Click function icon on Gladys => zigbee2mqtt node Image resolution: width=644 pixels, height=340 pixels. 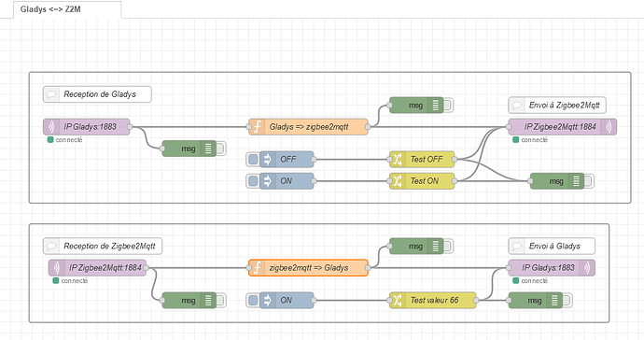tap(257, 127)
